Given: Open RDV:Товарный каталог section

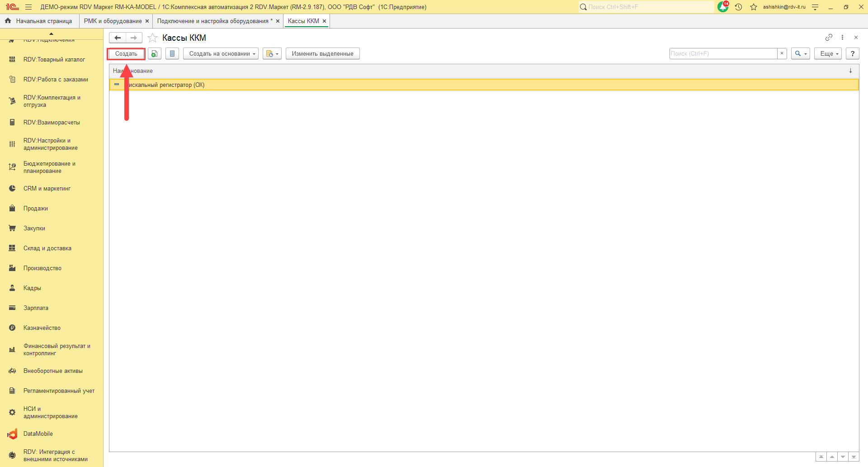Looking at the screenshot, I should click(52, 59).
